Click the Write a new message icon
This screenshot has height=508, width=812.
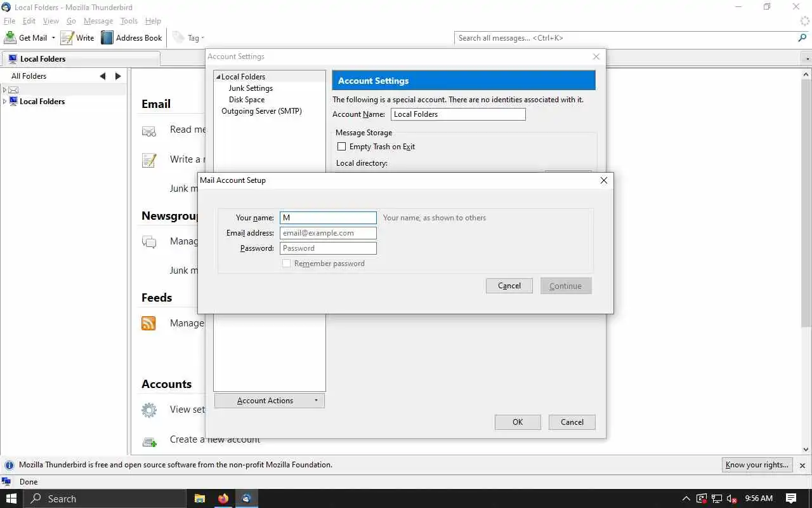[x=148, y=160]
